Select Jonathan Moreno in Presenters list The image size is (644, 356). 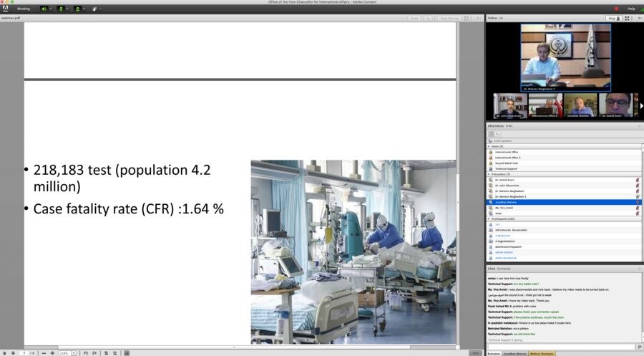pyautogui.click(x=564, y=202)
